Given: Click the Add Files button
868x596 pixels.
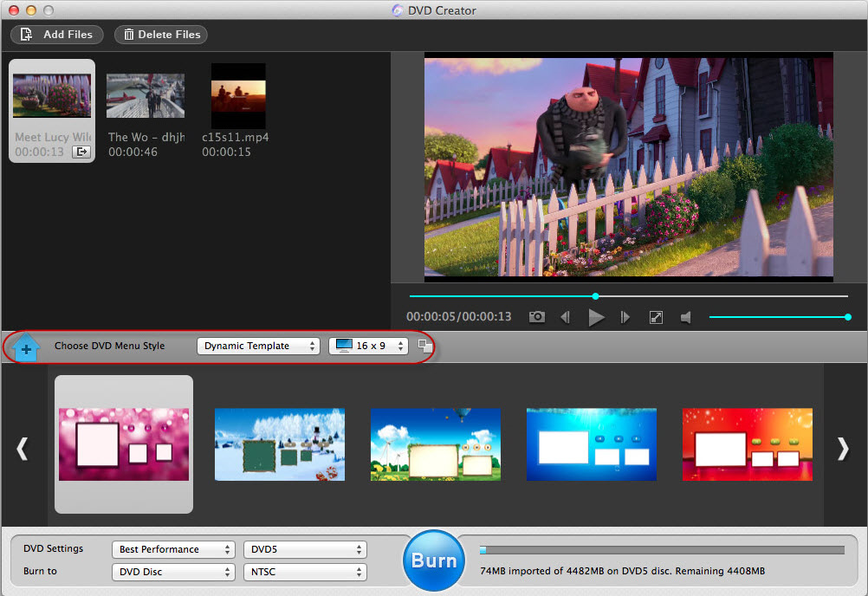Looking at the screenshot, I should pyautogui.click(x=57, y=35).
